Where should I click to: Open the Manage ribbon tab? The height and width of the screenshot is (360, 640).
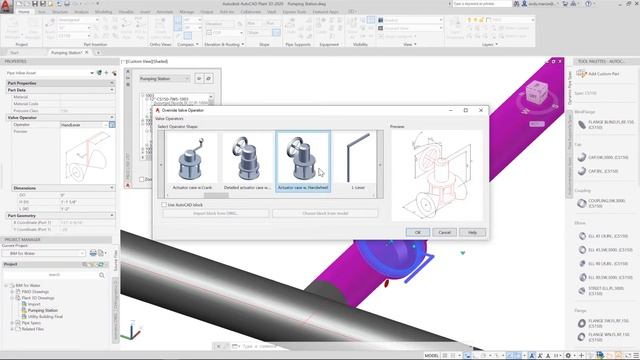point(187,12)
